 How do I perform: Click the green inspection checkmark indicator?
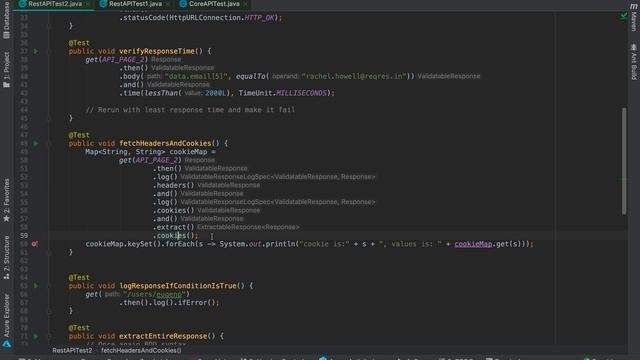(x=624, y=16)
